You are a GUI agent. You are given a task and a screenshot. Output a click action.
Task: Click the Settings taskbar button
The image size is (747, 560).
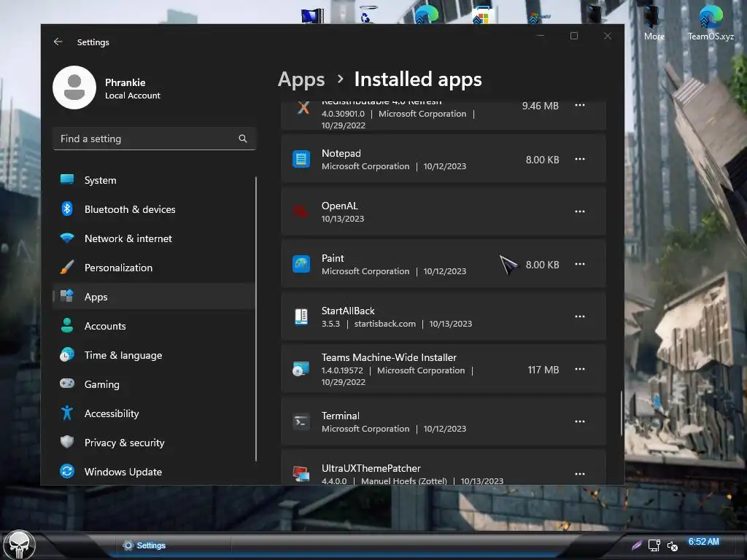pos(144,545)
